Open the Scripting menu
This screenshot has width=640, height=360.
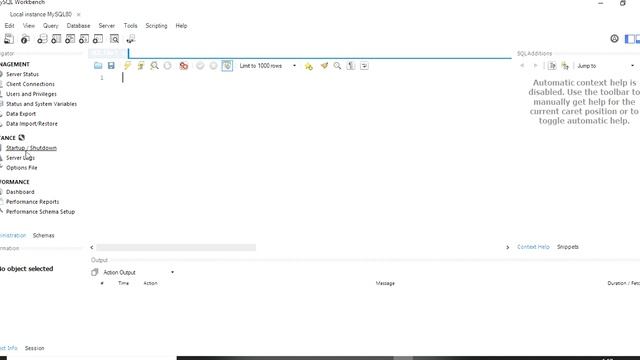[x=156, y=26]
